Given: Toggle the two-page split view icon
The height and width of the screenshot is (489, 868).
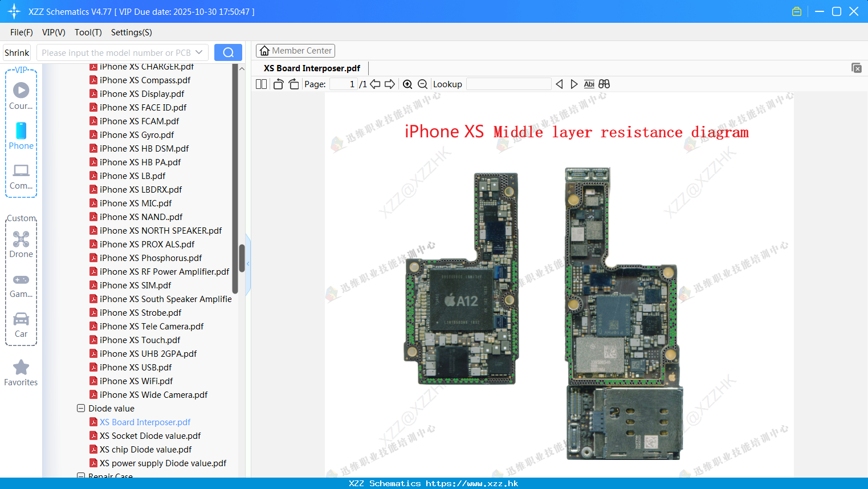Looking at the screenshot, I should 261,84.
